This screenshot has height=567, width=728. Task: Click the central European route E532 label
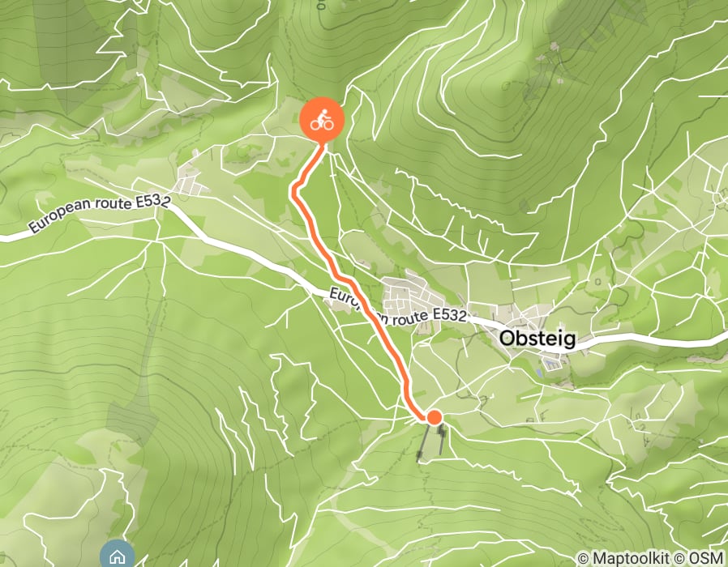pos(397,309)
